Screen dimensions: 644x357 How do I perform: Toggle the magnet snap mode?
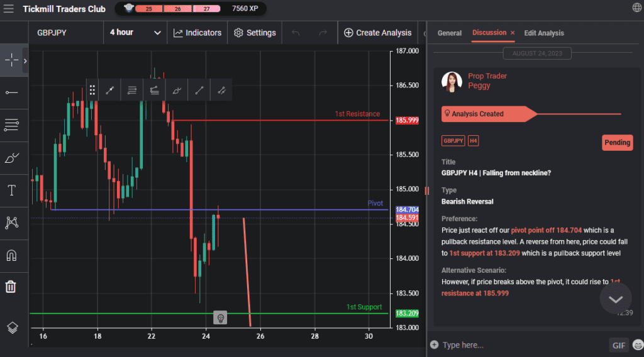click(x=11, y=255)
